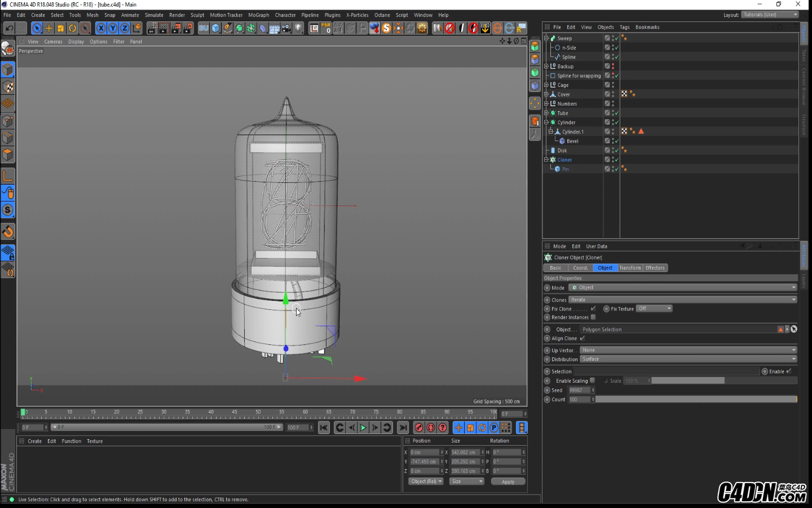Open Object (Rel) coordinate dropdown
The image size is (812, 508).
426,481
